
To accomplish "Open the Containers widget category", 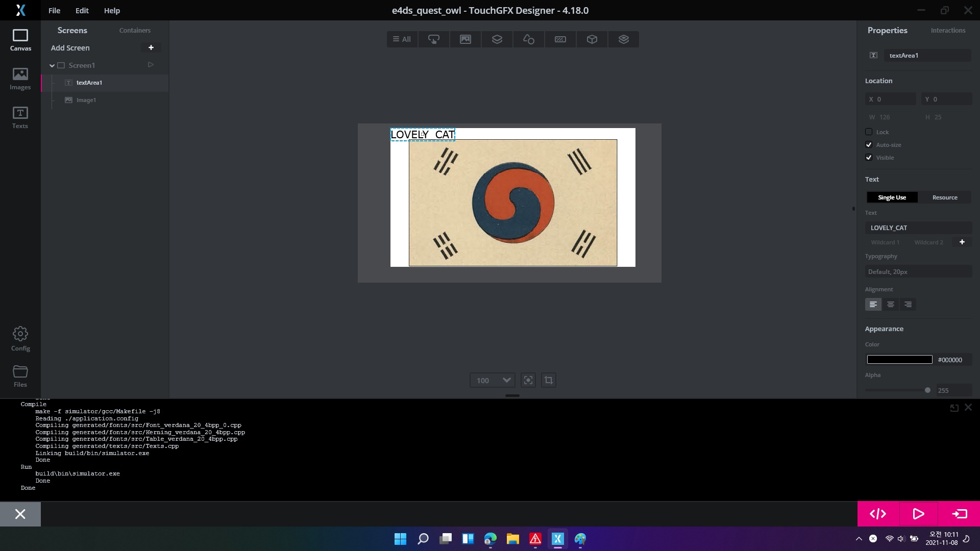I will click(x=497, y=39).
